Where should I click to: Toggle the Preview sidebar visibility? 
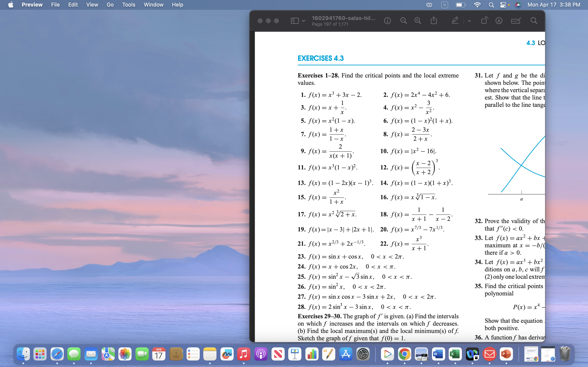(x=294, y=21)
